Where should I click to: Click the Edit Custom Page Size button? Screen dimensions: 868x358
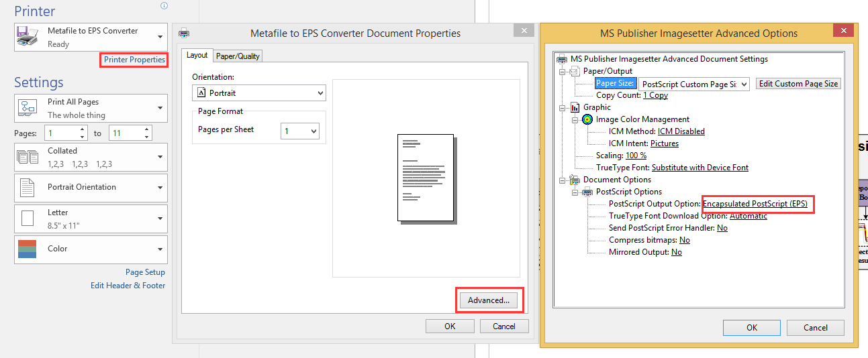pyautogui.click(x=798, y=84)
